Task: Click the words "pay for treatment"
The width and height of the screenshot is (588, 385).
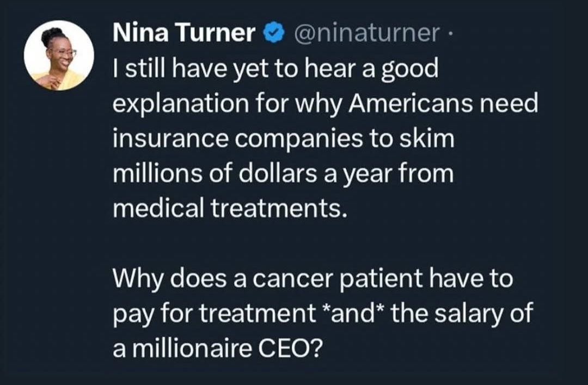Action: coord(215,314)
